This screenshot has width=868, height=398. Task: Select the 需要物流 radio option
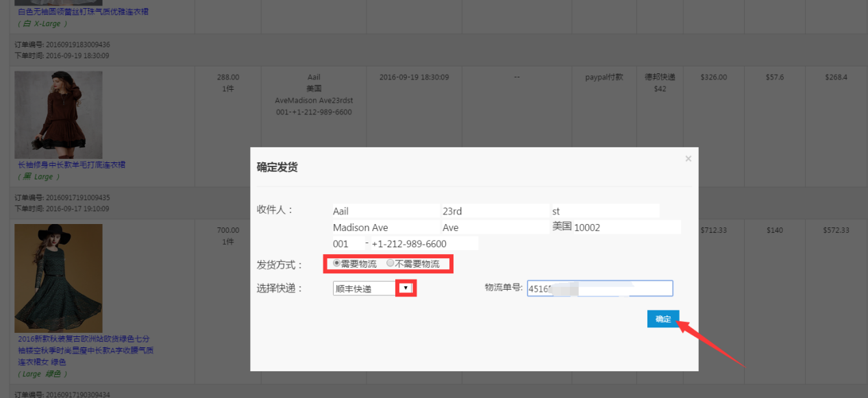[x=336, y=264]
